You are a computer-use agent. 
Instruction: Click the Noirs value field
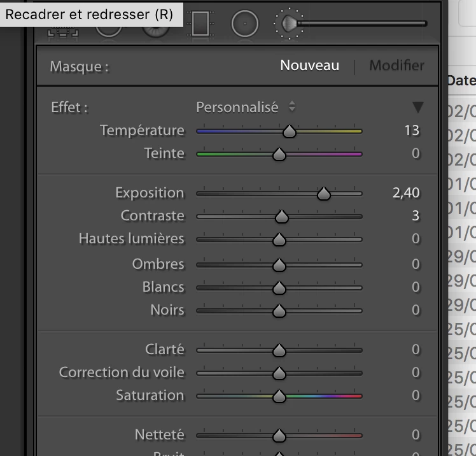coord(416,310)
